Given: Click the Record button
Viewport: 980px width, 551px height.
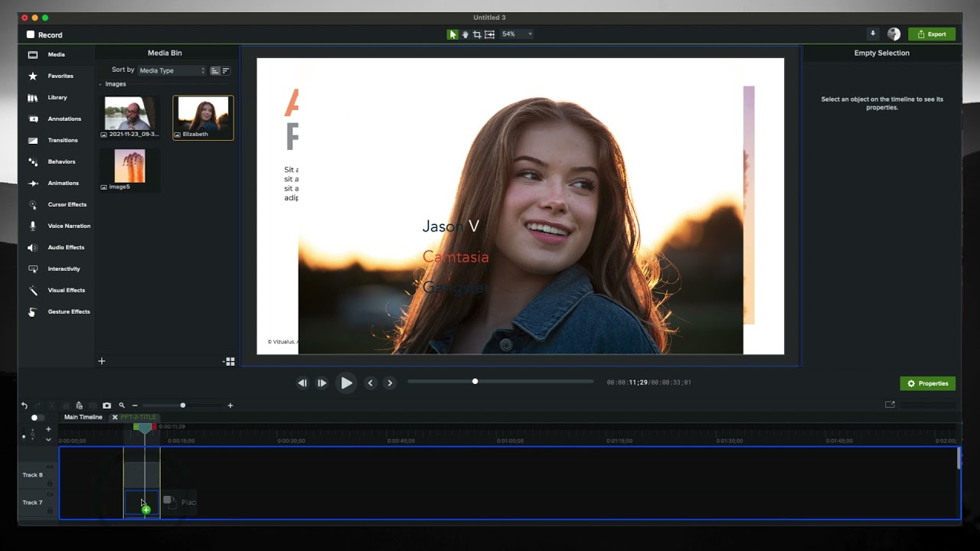Looking at the screenshot, I should click(44, 34).
